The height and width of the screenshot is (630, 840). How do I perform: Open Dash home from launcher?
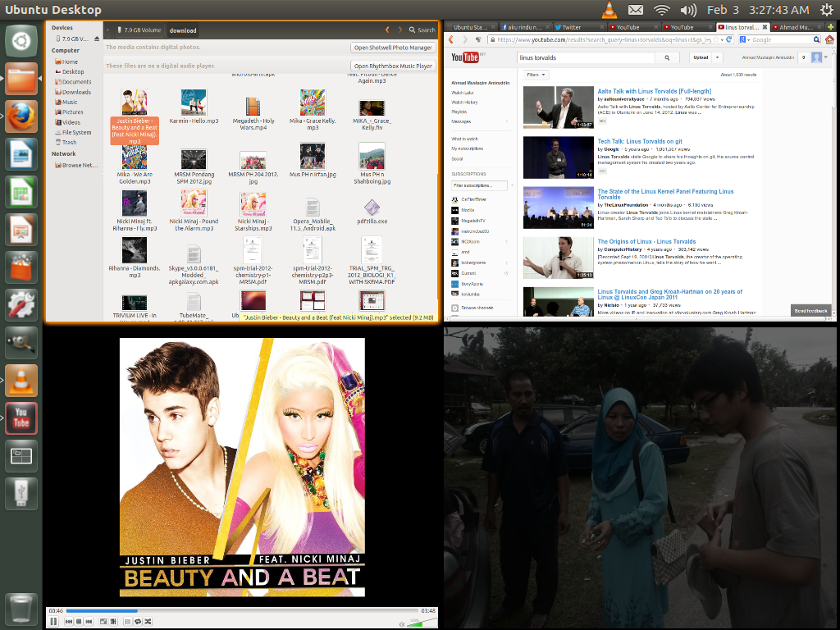pos(21,41)
